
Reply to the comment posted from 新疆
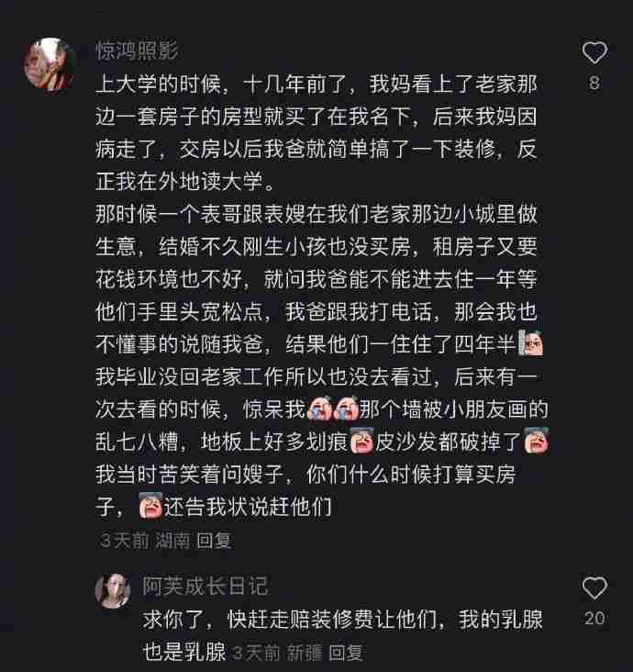pos(346,653)
